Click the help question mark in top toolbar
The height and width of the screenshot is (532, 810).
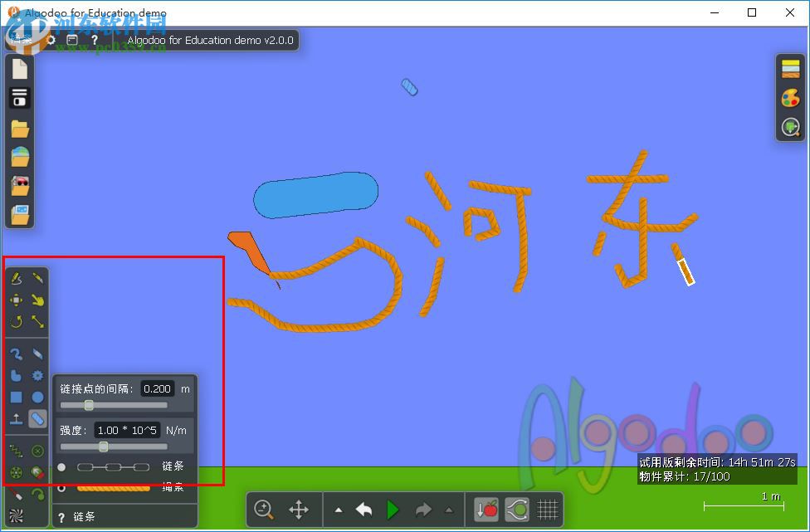(x=95, y=40)
